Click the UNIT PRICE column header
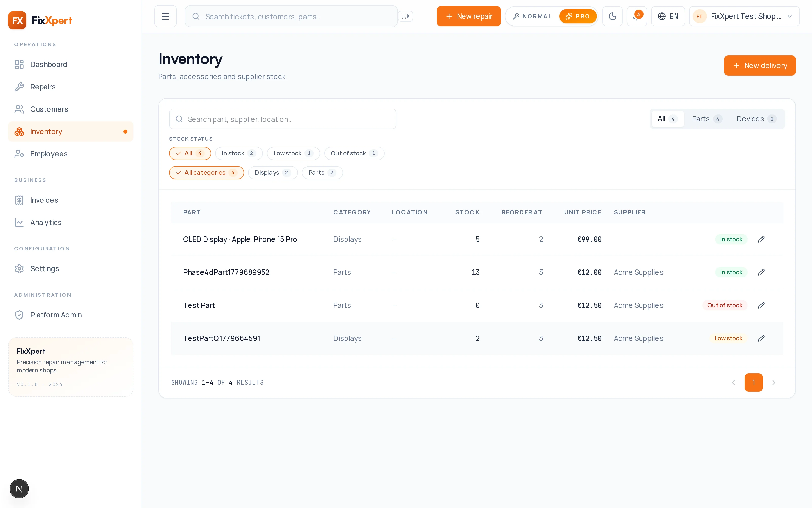Viewport: 812px width, 508px height. tap(583, 212)
